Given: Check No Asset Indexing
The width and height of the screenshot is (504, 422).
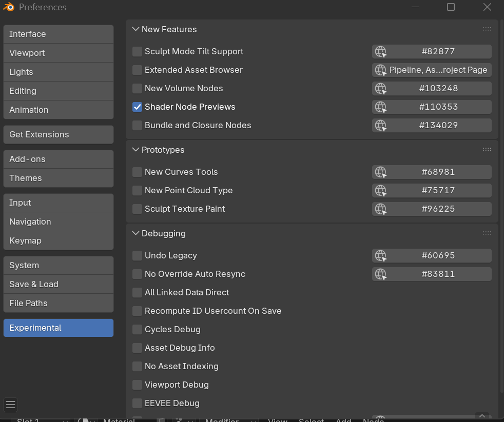Looking at the screenshot, I should tap(137, 367).
